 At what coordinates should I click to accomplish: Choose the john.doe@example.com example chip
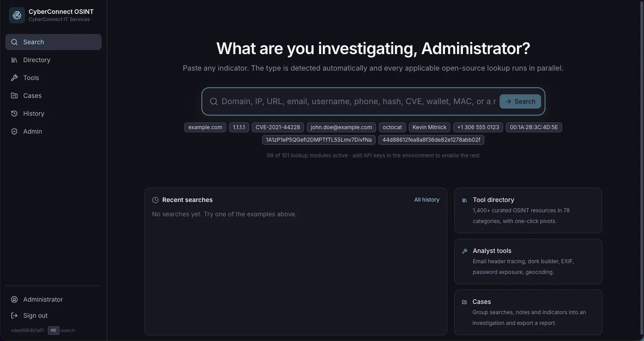(341, 127)
